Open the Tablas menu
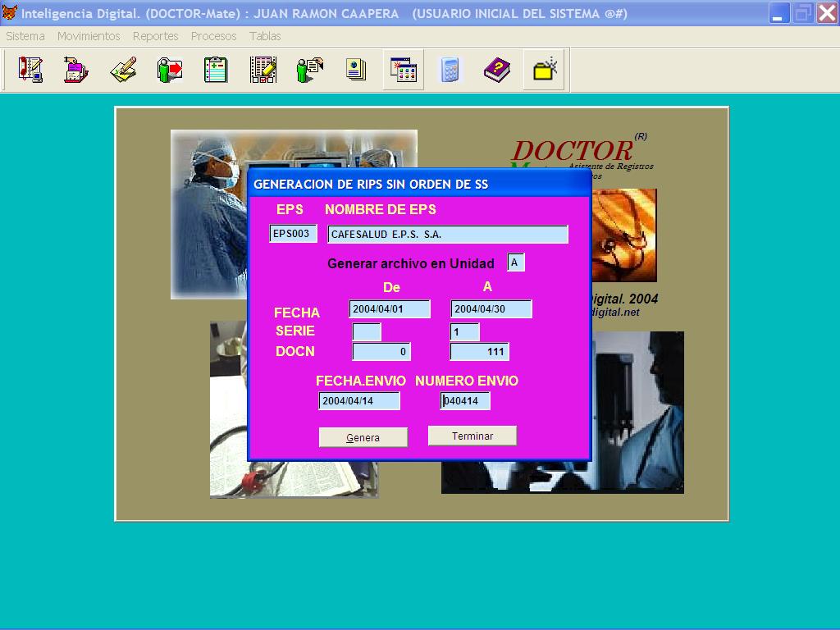Screen dimensions: 840x630 click(265, 36)
